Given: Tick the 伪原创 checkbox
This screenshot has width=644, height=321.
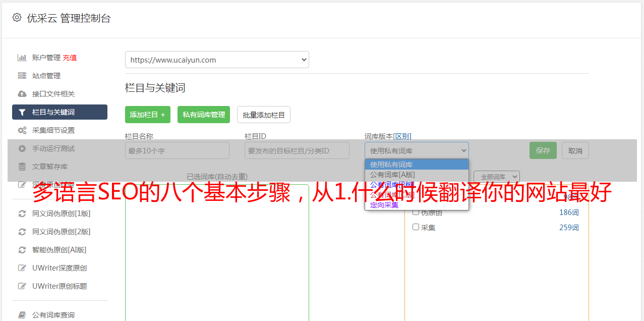Looking at the screenshot, I should (416, 212).
